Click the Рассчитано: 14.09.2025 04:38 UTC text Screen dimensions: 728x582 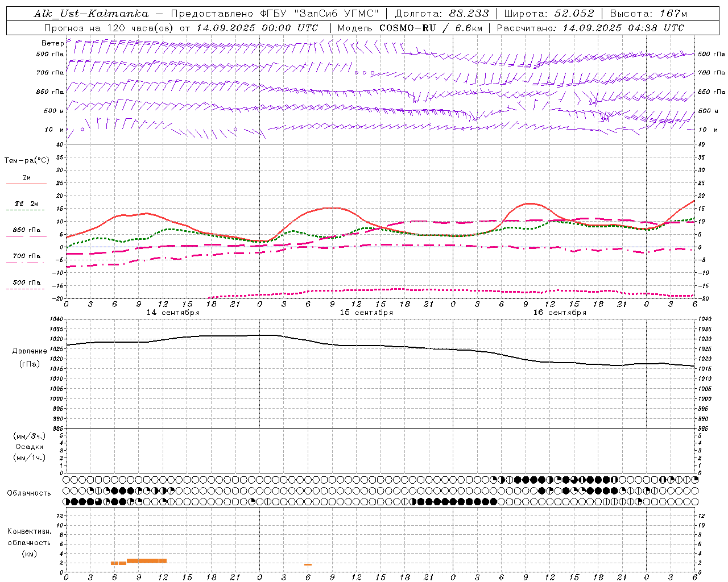click(590, 28)
